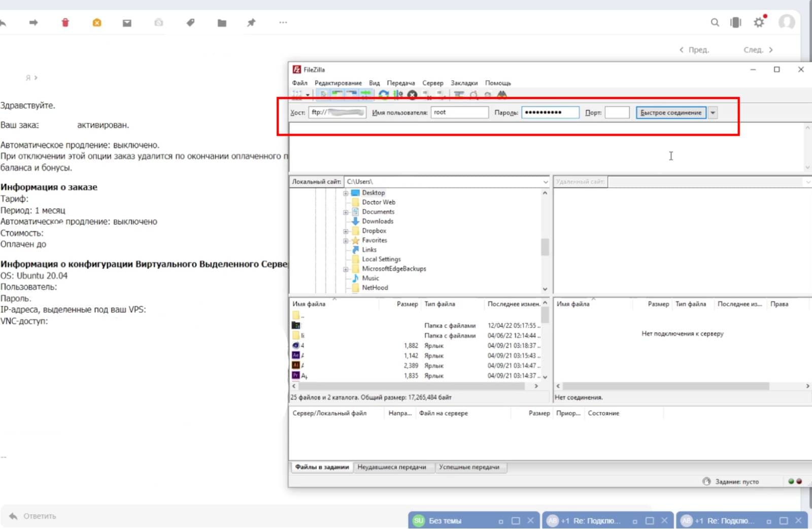
Task: Open the Редактирование menu
Action: tap(338, 83)
